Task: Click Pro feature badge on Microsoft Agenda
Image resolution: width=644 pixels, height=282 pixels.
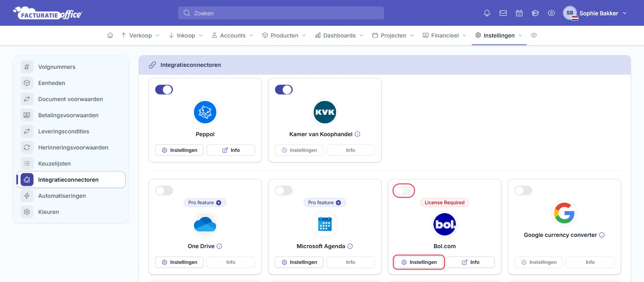Action: (325, 203)
